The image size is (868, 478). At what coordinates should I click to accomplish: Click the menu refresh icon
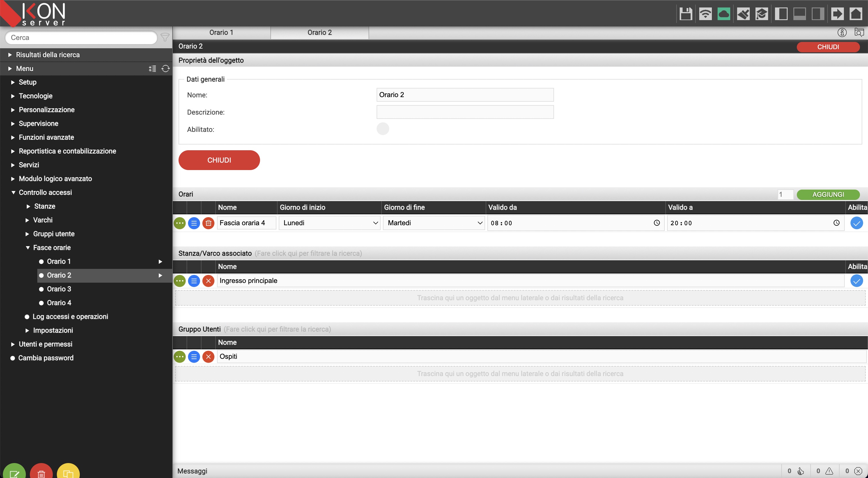[165, 69]
